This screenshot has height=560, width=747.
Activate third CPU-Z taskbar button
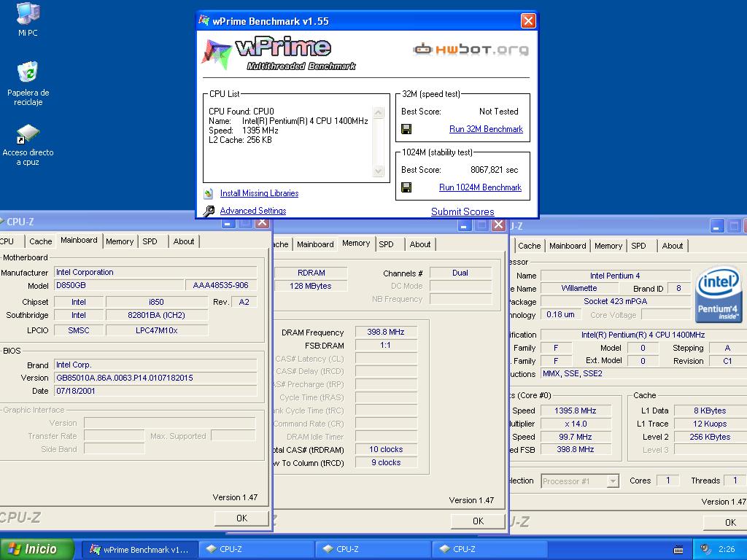pyautogui.click(x=489, y=550)
